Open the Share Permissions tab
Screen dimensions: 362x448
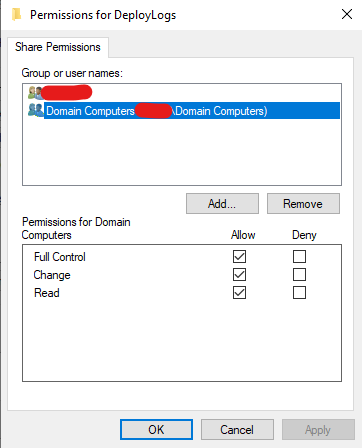point(58,47)
